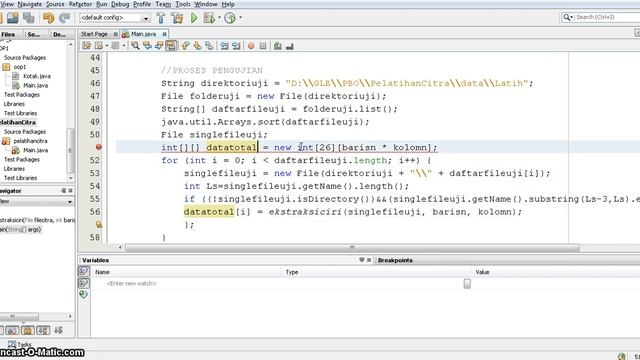This screenshot has height=360, width=640.
Task: Click the Toggle Bookmark icon
Action: (209, 46)
